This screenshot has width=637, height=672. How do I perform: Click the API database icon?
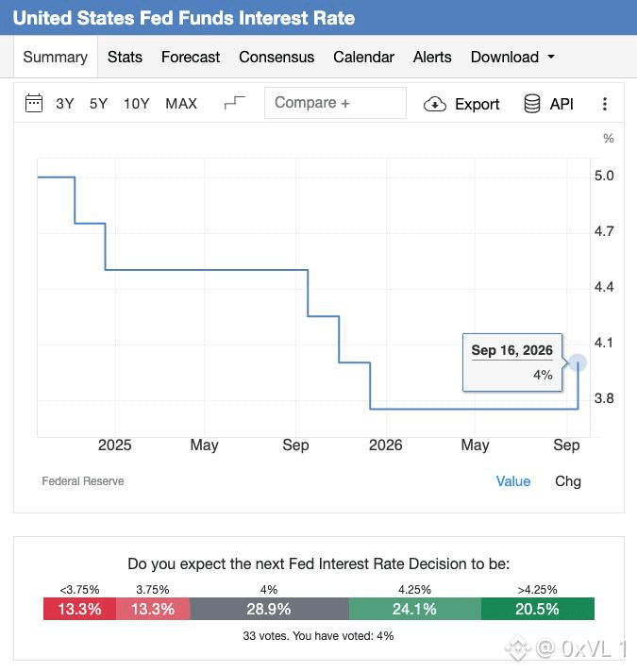coord(531,104)
